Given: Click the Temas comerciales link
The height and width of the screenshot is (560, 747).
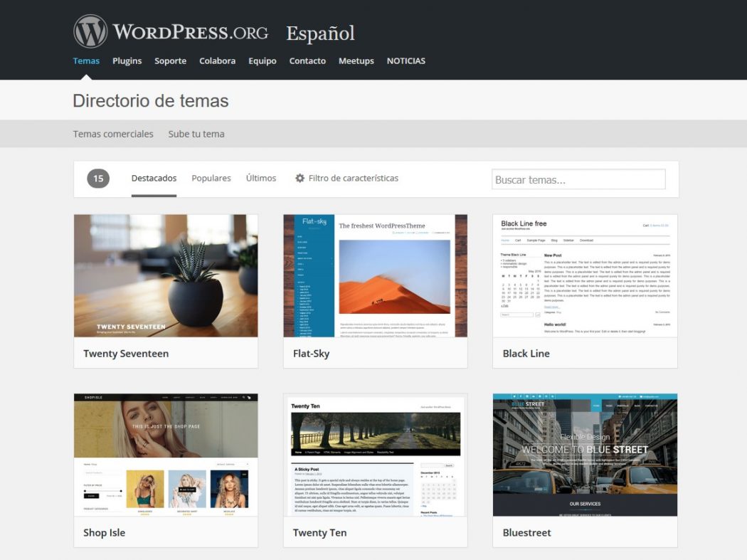Looking at the screenshot, I should 113,134.
